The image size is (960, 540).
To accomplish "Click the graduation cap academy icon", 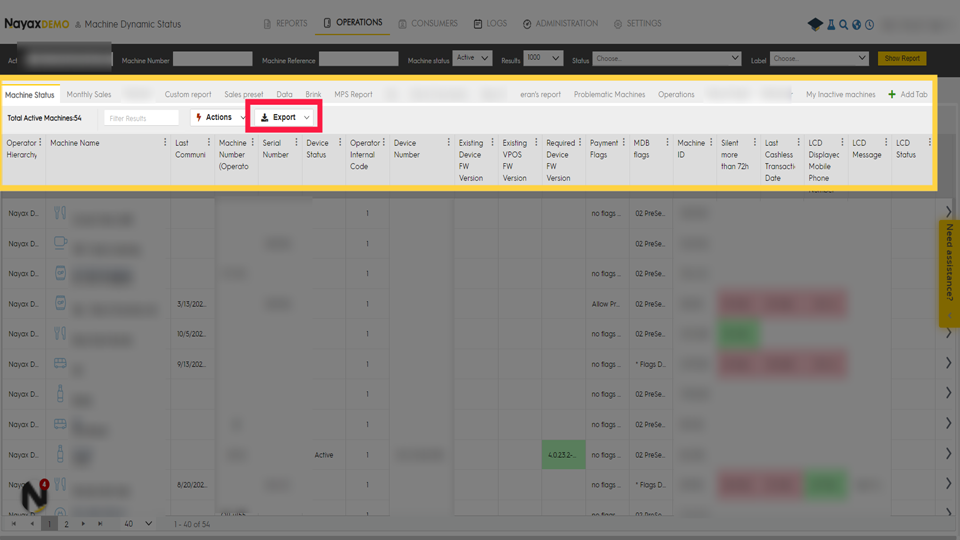I will [815, 24].
